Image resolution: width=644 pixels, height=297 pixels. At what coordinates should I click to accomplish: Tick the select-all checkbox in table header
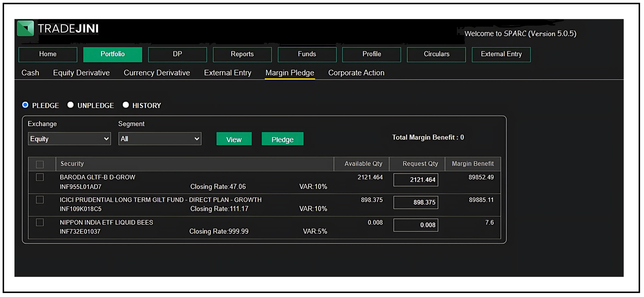[x=40, y=164]
